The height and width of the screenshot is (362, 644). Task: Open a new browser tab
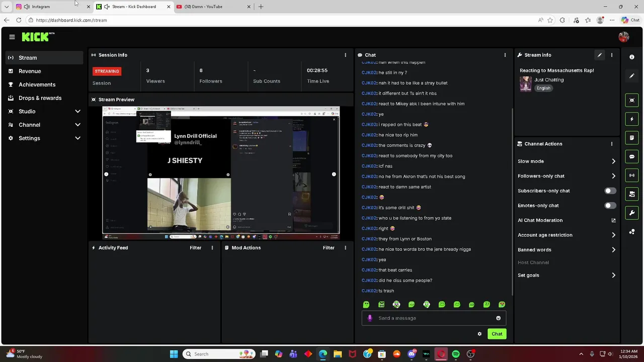coord(261,7)
